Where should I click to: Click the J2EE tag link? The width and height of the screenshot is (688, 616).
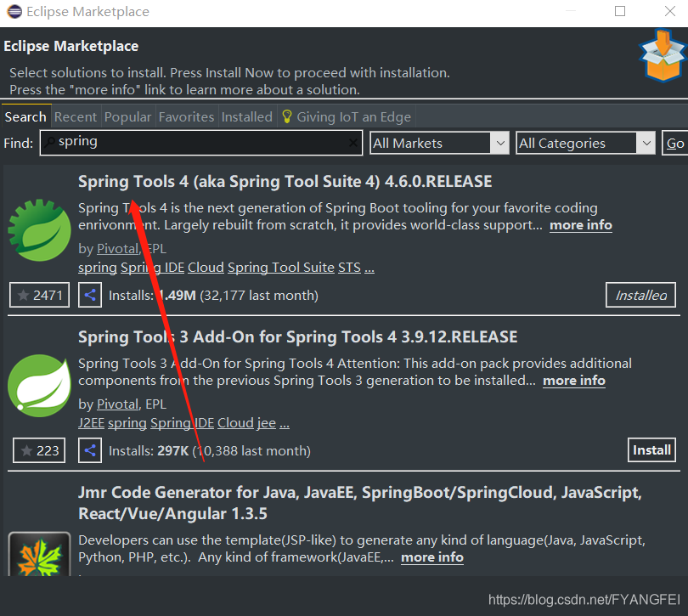[91, 423]
